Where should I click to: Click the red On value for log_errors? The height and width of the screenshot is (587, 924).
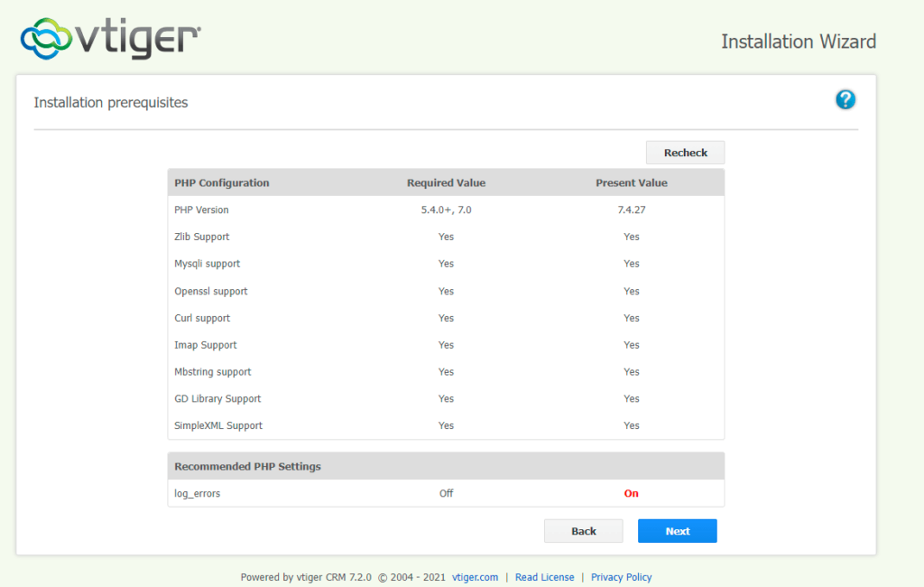point(631,493)
